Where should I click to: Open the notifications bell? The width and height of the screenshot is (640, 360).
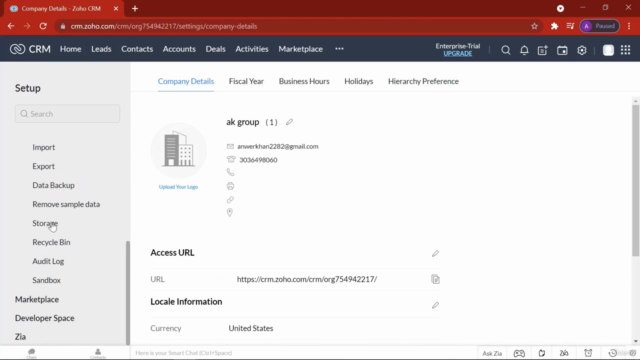pyautogui.click(x=524, y=50)
